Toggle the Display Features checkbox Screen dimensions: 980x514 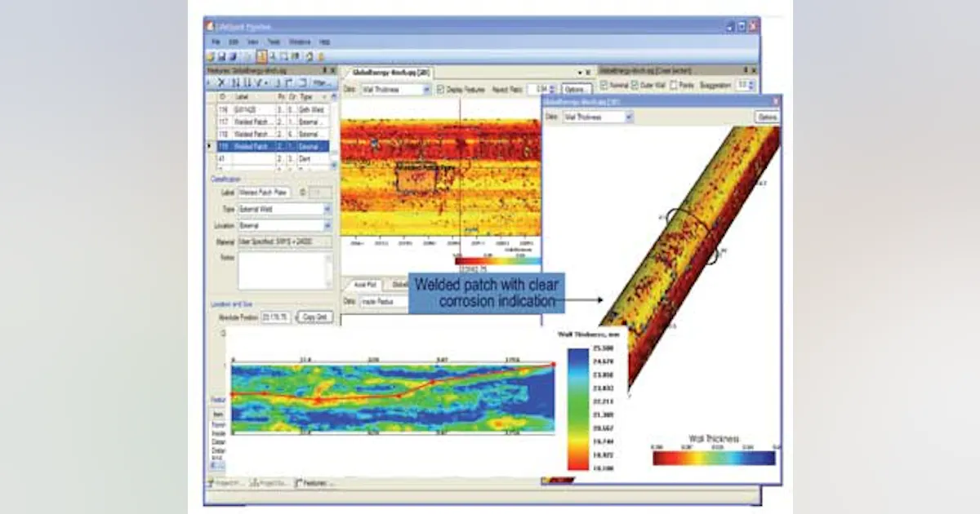tap(441, 90)
